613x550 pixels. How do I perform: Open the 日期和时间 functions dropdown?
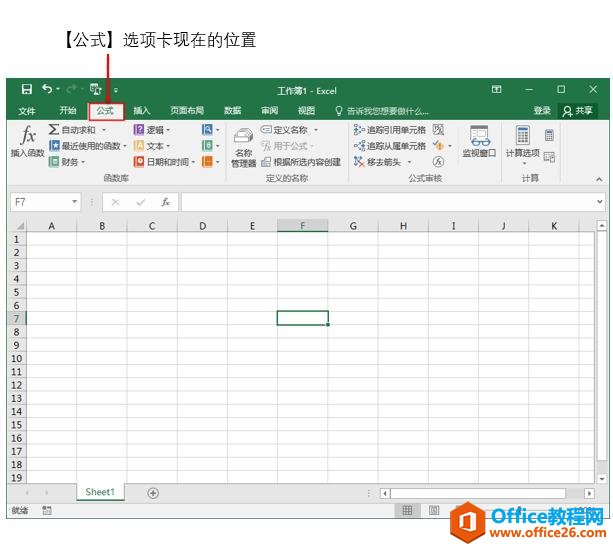[x=164, y=161]
